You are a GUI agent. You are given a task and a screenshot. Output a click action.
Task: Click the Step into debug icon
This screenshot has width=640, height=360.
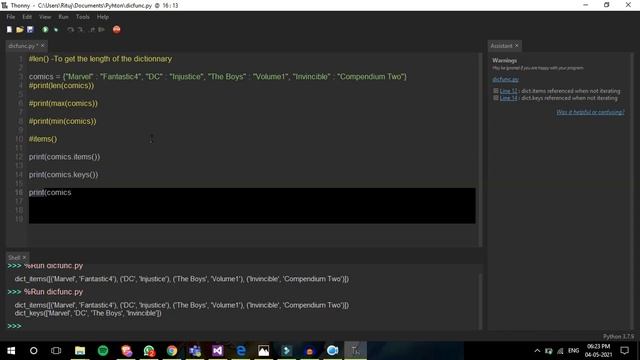tap(80, 29)
